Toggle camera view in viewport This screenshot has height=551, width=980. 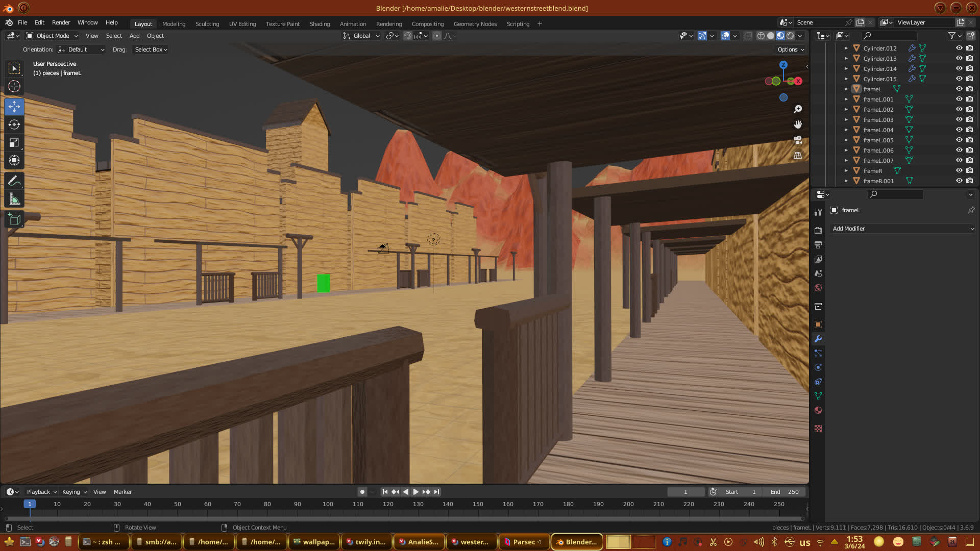pyautogui.click(x=798, y=140)
